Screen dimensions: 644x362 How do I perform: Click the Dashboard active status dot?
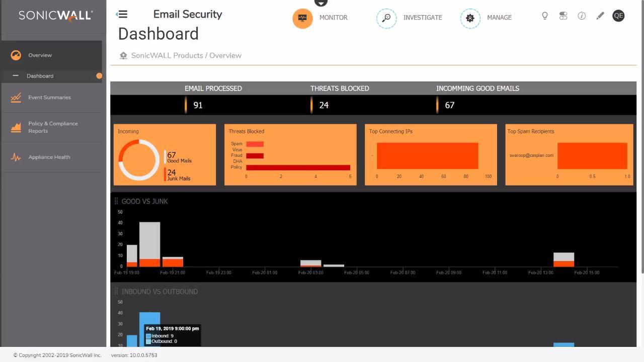(x=99, y=76)
